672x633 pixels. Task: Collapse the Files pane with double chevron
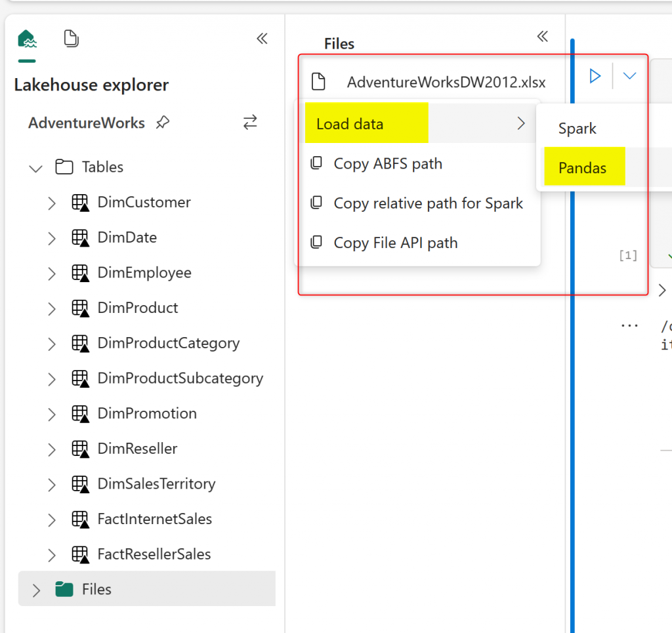pos(542,36)
